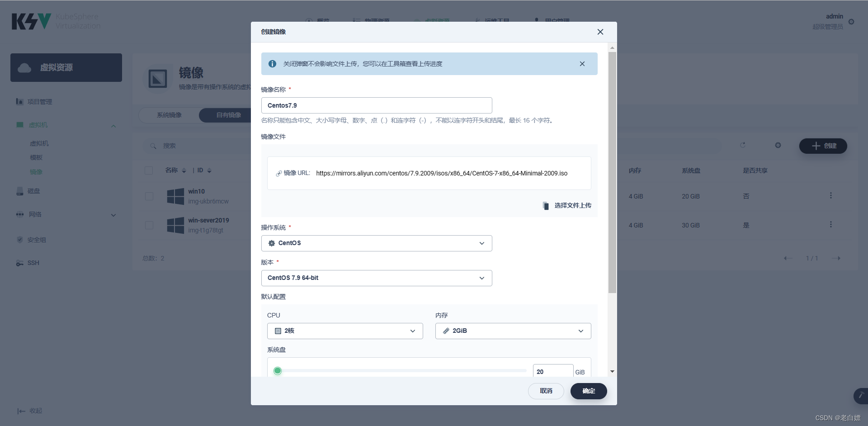Click the SSH key icon in sidebar
The width and height of the screenshot is (868, 426).
[20, 263]
